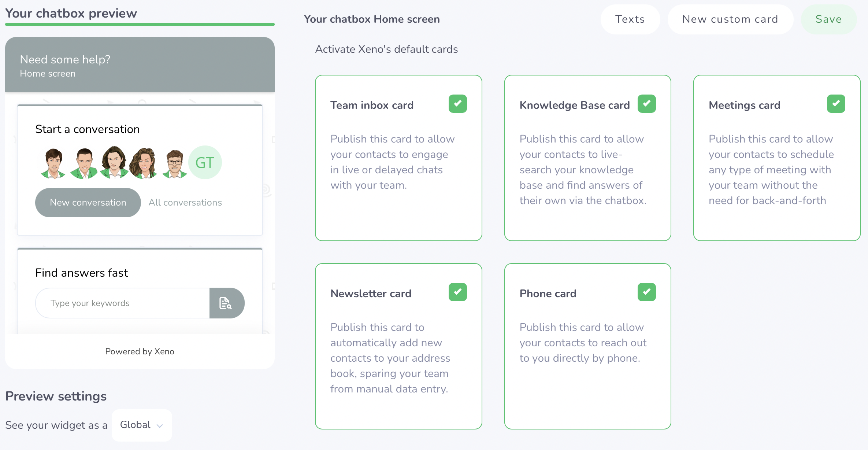Click New custom card button

[x=730, y=19]
